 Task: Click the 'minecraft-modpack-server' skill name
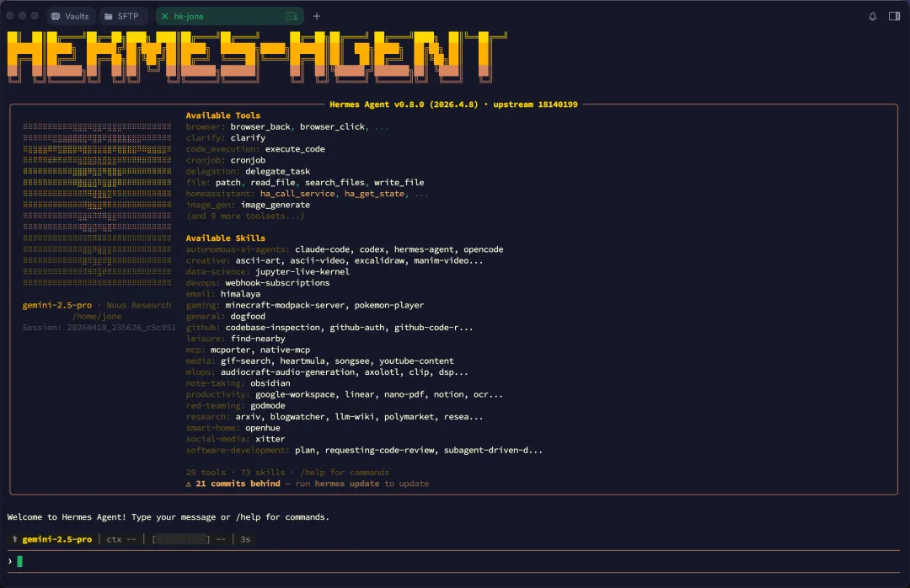pos(285,305)
